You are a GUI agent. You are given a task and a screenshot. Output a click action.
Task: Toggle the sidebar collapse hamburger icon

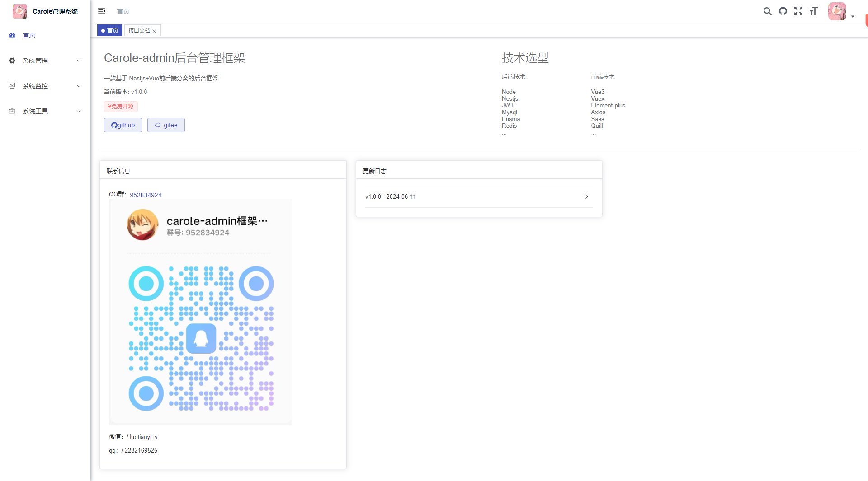(x=102, y=11)
